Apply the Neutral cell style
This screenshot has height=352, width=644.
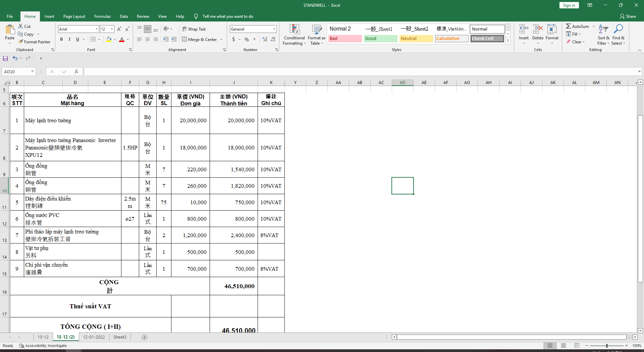416,39
